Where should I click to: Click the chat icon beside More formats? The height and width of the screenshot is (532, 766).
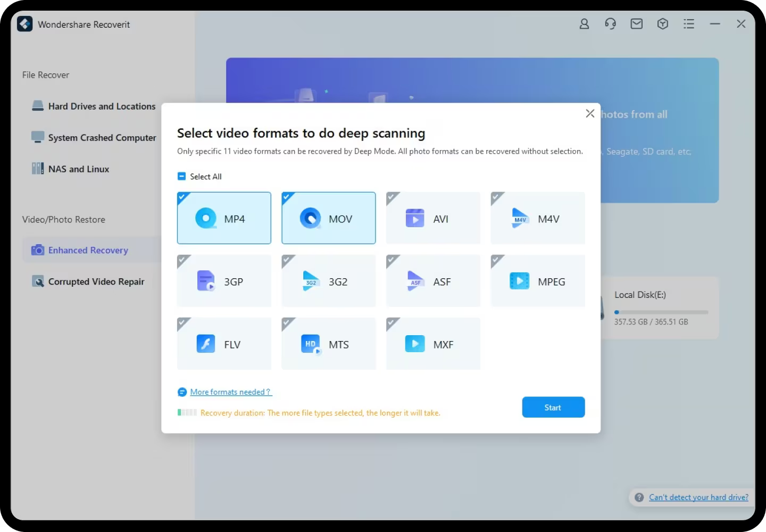click(x=182, y=392)
